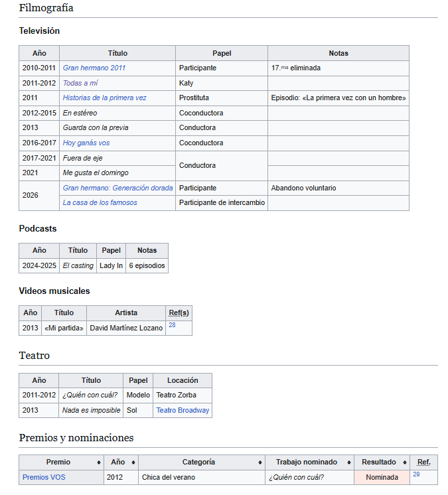Visit Gran hermano: Generación dorada link
The height and width of the screenshot is (495, 448).
[117, 188]
